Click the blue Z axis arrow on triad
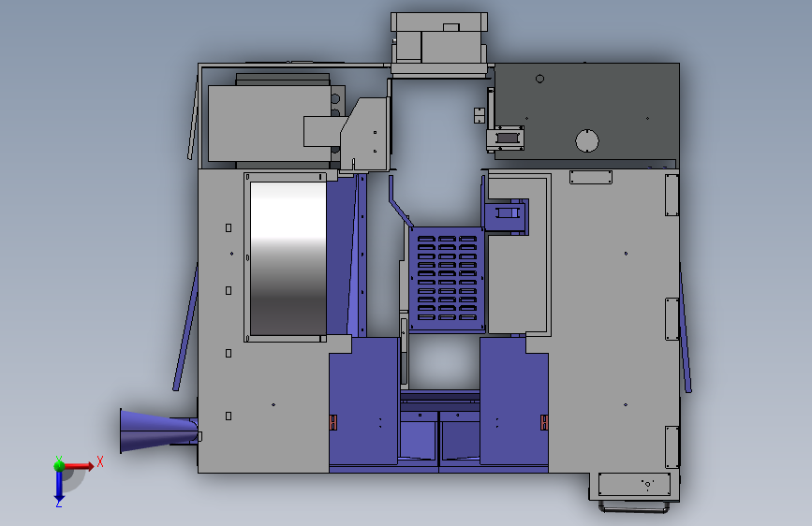This screenshot has width=812, height=526. coord(59,487)
